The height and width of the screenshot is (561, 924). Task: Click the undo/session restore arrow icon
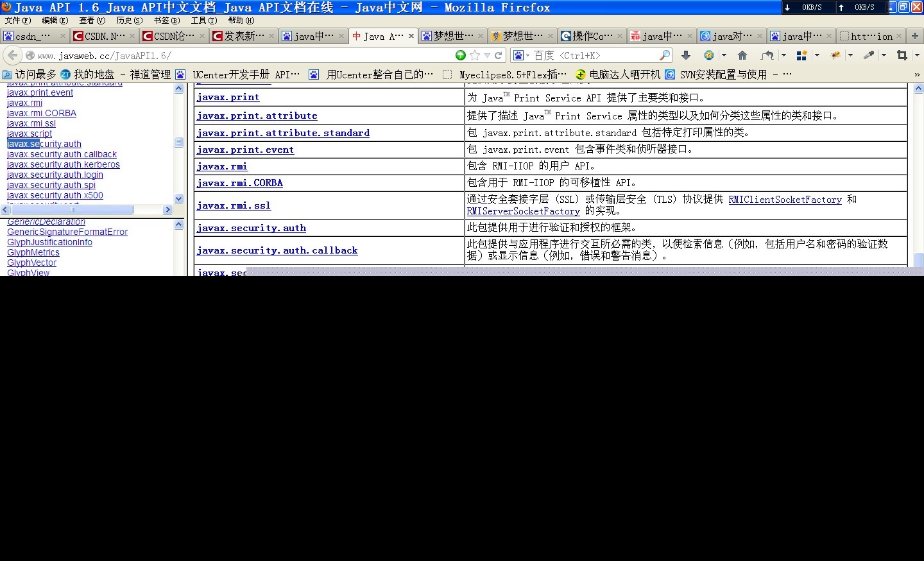pos(768,55)
